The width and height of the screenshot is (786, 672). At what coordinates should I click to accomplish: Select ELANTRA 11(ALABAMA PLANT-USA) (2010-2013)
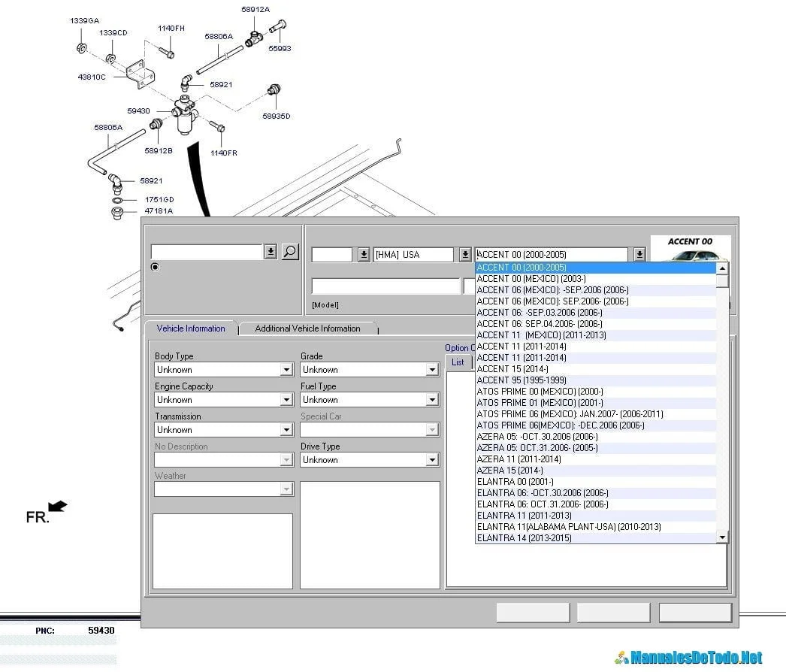pyautogui.click(x=596, y=527)
